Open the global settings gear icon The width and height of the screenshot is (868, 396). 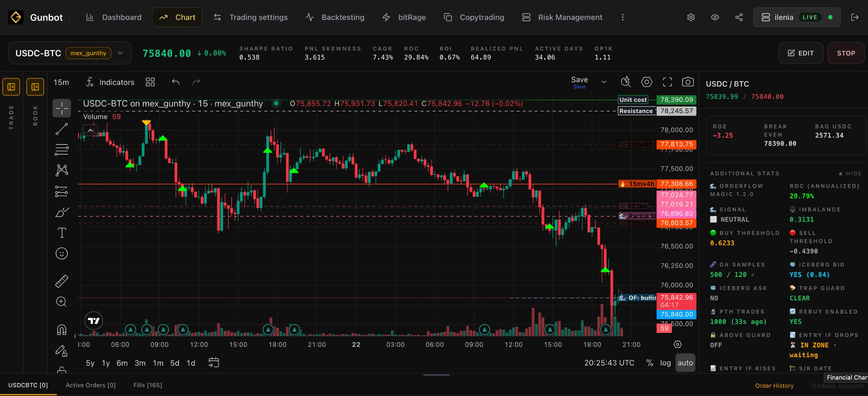click(691, 17)
